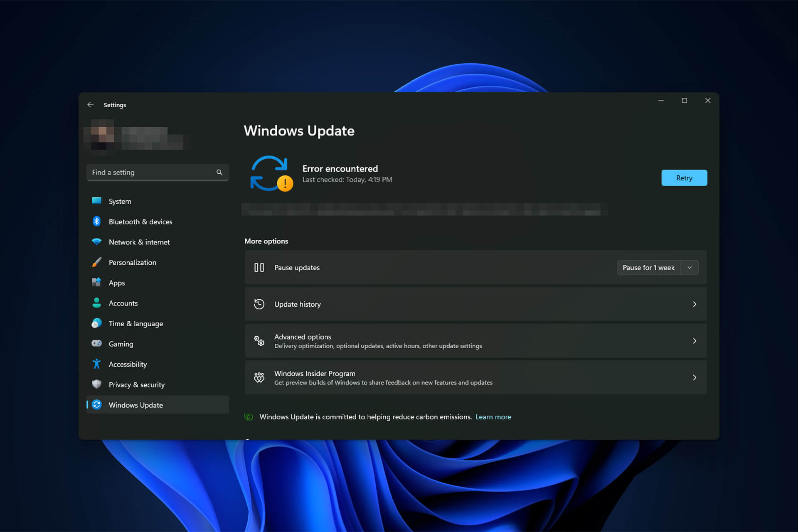Expand pause duration dropdown arrow

690,268
